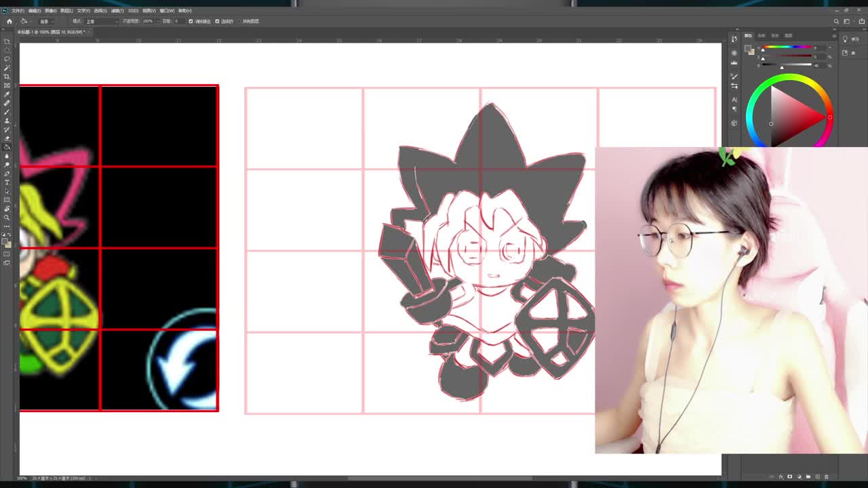Click the brightness B slider bar
Image resolution: width=868 pixels, height=488 pixels.
pyautogui.click(x=787, y=64)
